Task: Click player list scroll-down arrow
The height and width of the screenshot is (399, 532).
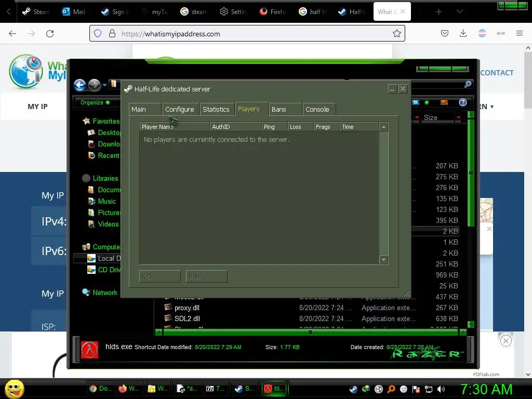Action: 383,260
